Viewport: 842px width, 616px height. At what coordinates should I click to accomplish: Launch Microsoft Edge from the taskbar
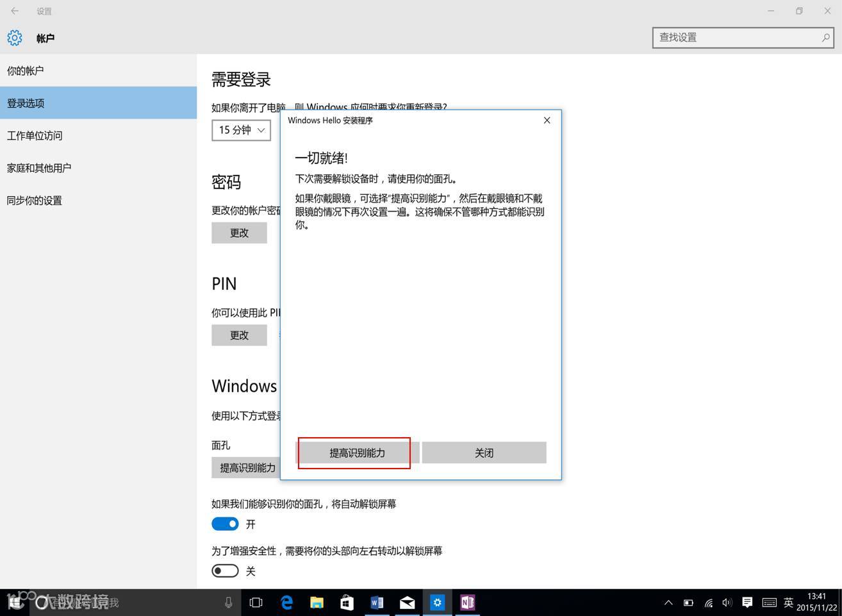pyautogui.click(x=286, y=603)
